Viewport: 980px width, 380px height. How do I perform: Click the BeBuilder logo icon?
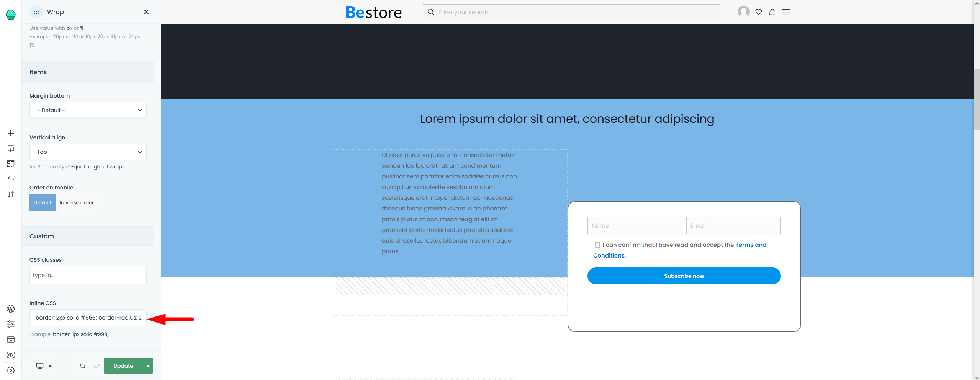(x=11, y=15)
